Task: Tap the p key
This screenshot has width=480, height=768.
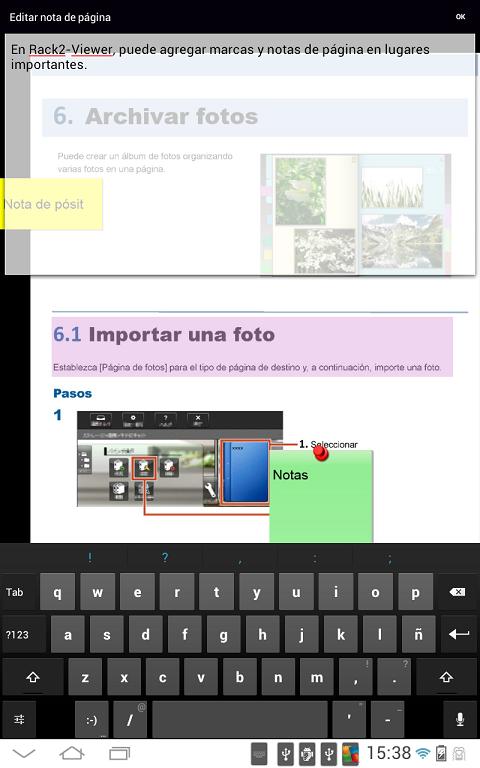Action: (x=415, y=592)
